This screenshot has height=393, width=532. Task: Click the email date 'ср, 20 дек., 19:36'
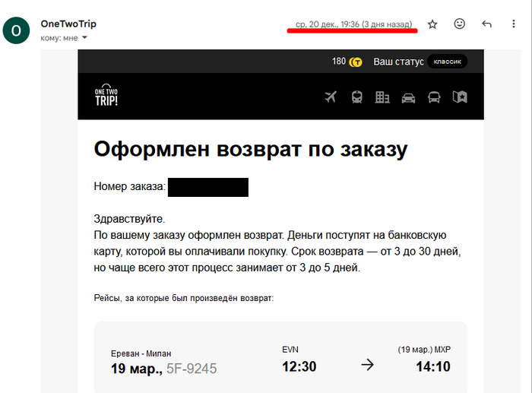click(328, 24)
